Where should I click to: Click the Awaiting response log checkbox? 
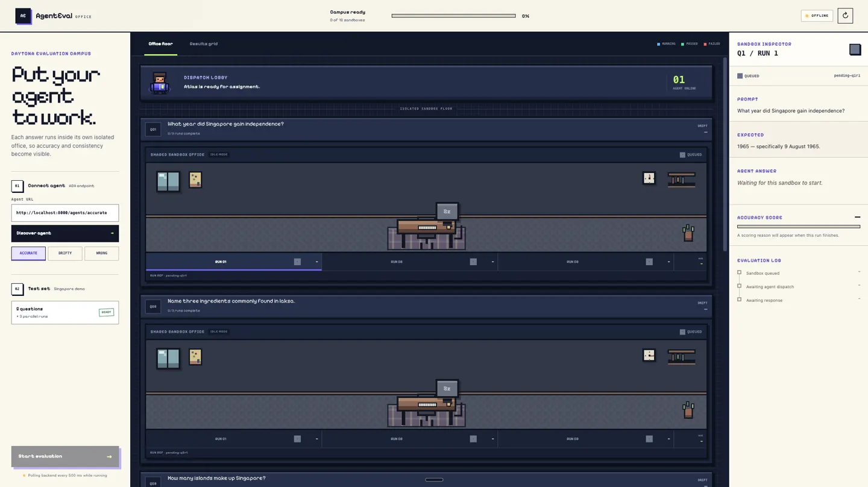(x=740, y=299)
